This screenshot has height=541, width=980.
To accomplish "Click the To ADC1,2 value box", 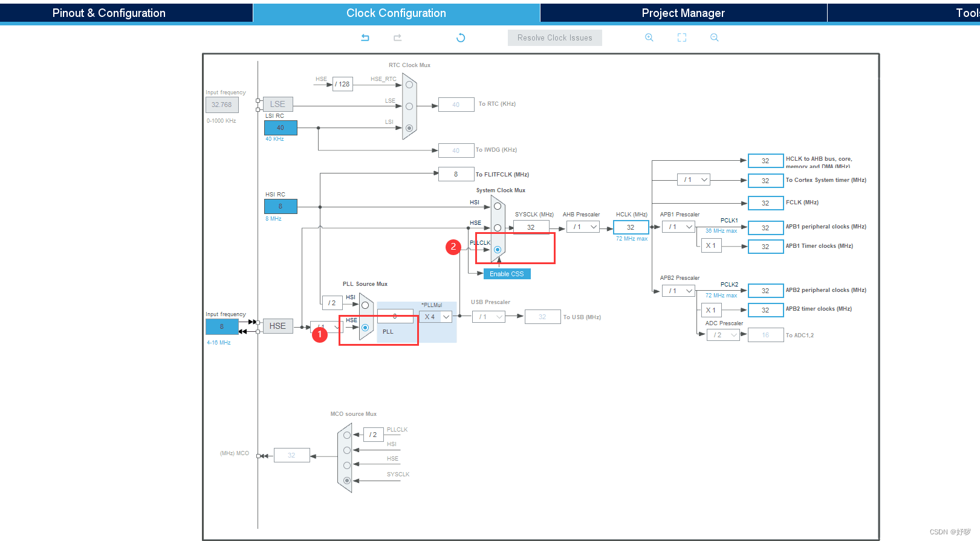I will coord(765,335).
